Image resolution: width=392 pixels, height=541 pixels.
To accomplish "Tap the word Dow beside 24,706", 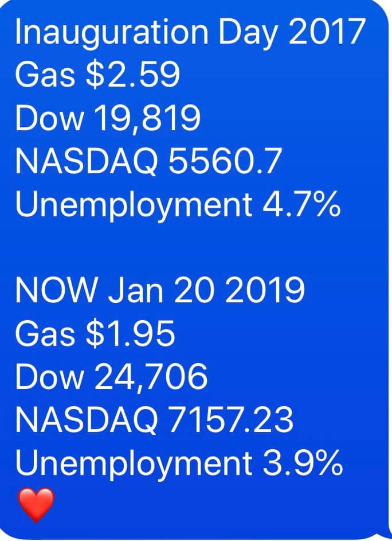I will tap(48, 377).
